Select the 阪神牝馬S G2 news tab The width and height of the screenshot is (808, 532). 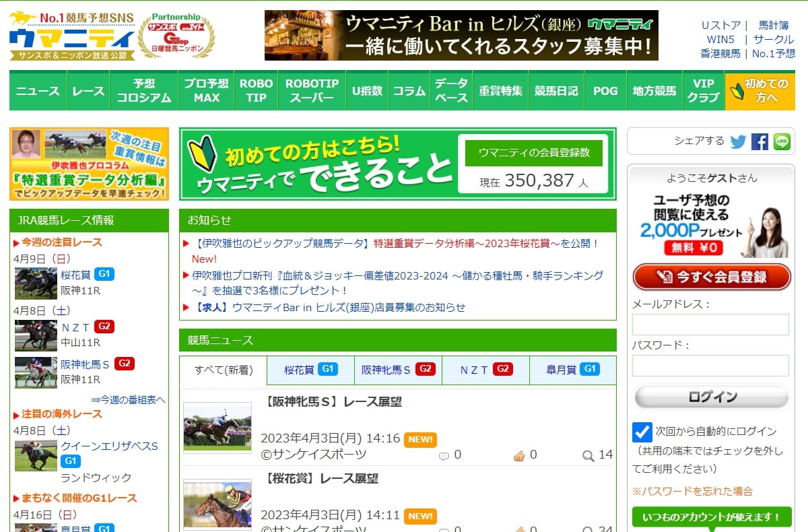pyautogui.click(x=398, y=370)
